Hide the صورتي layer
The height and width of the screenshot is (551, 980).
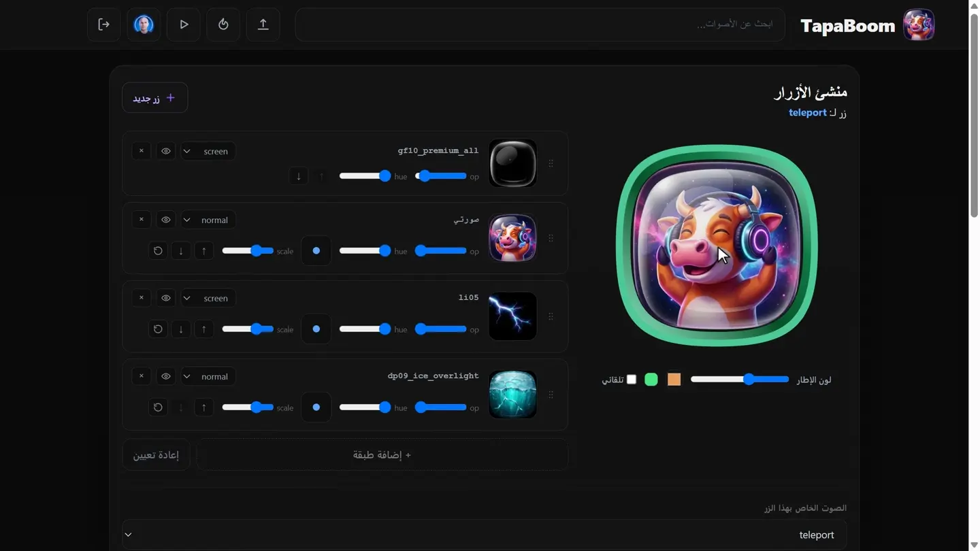[165, 220]
